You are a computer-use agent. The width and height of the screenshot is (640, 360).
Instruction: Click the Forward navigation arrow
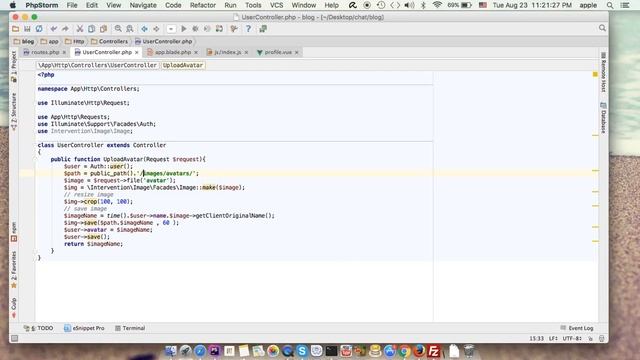(x=156, y=29)
